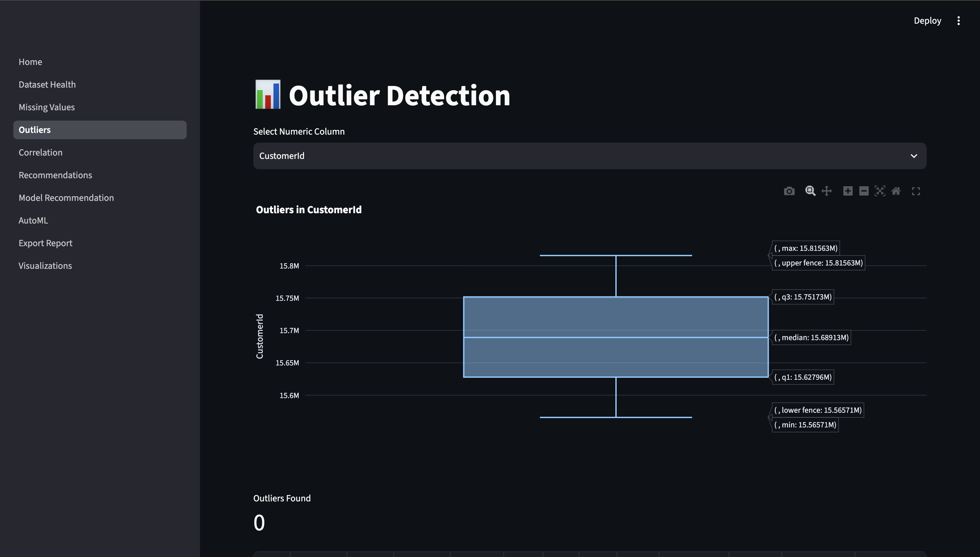Download plot as PNG camera icon
980x557 pixels.
[x=789, y=191]
